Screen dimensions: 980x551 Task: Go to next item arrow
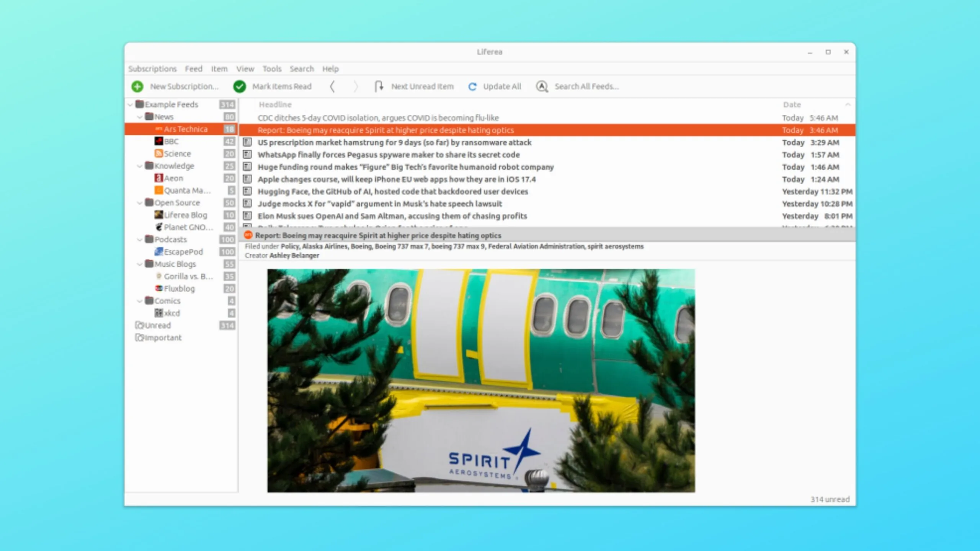tap(356, 86)
